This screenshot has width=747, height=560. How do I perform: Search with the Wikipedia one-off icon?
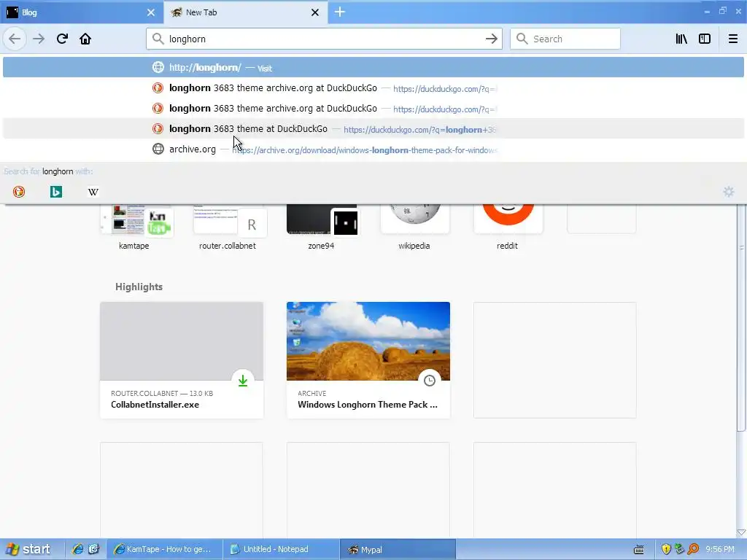93,192
